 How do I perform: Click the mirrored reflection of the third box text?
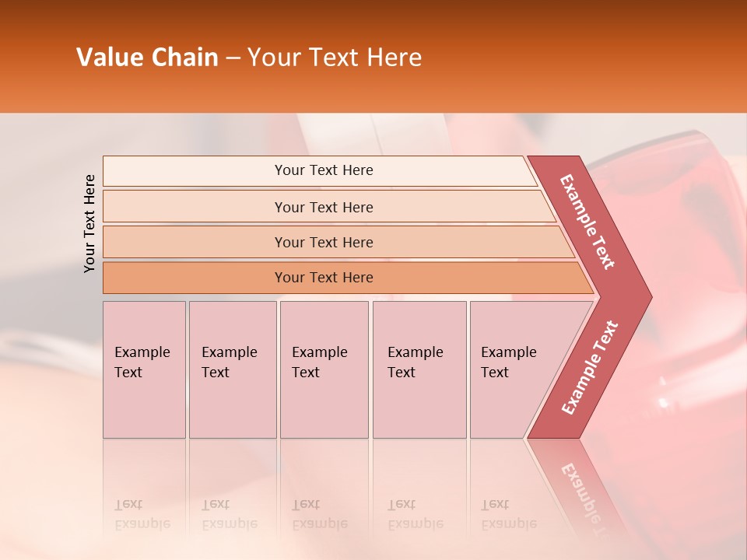coord(319,514)
